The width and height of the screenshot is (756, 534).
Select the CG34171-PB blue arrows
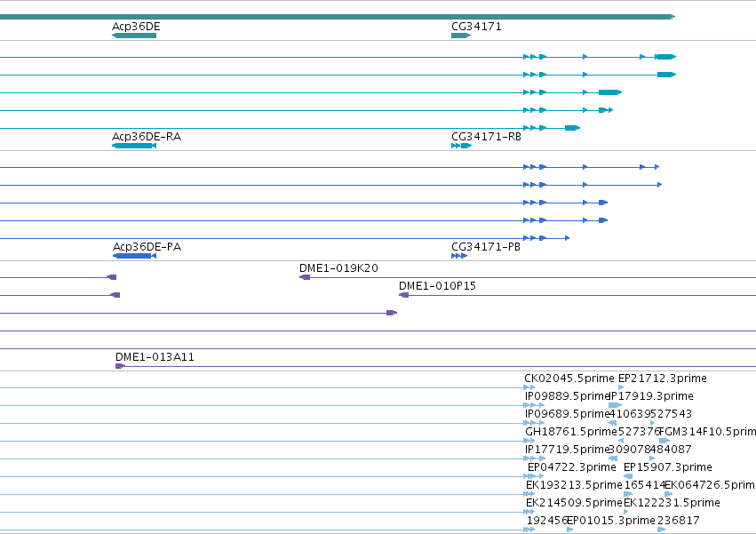pyautogui.click(x=459, y=256)
